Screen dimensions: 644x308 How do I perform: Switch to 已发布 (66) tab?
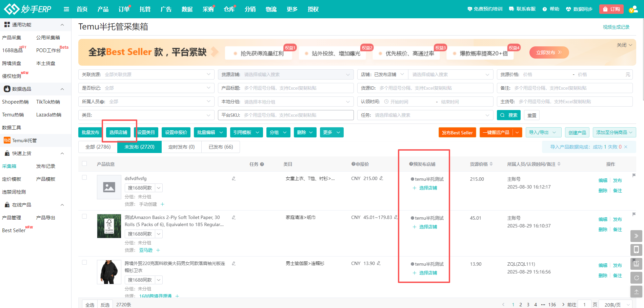pyautogui.click(x=221, y=147)
